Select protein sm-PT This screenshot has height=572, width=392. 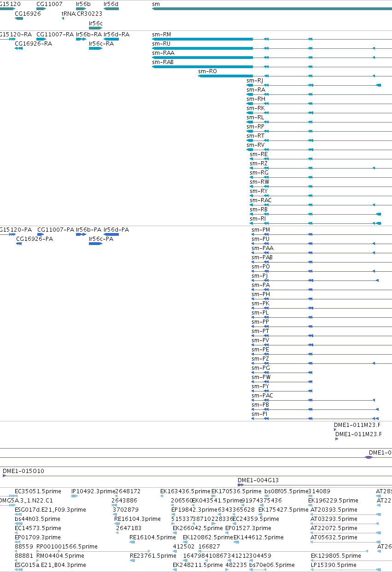[x=322, y=336]
